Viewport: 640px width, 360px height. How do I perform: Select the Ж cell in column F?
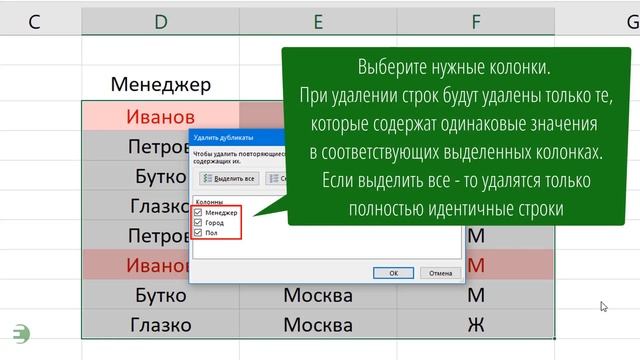point(476,325)
